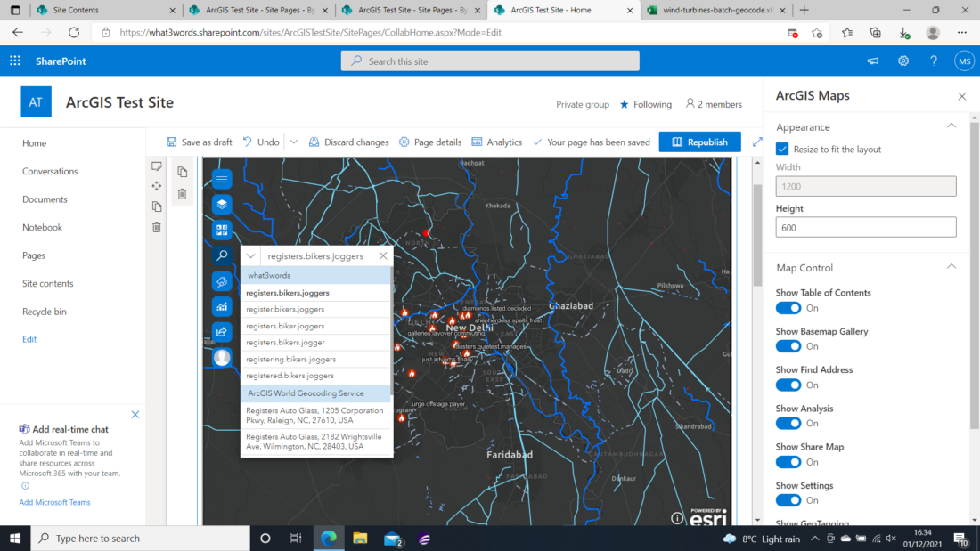Open SharePoint settings gear
980x551 pixels.
(x=903, y=61)
